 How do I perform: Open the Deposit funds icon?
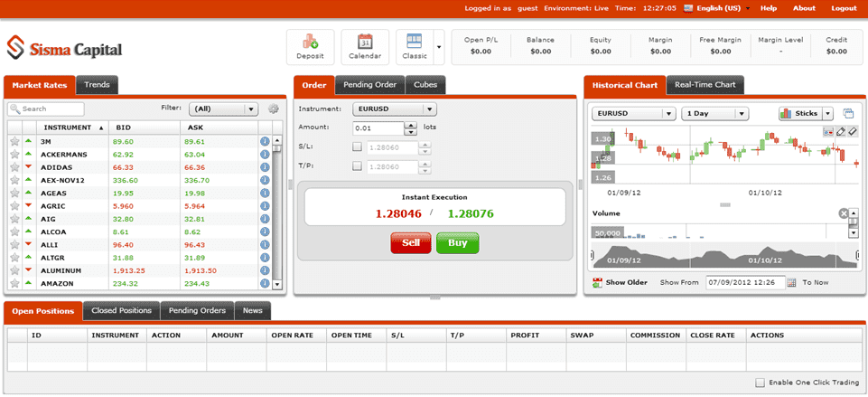coord(310,47)
